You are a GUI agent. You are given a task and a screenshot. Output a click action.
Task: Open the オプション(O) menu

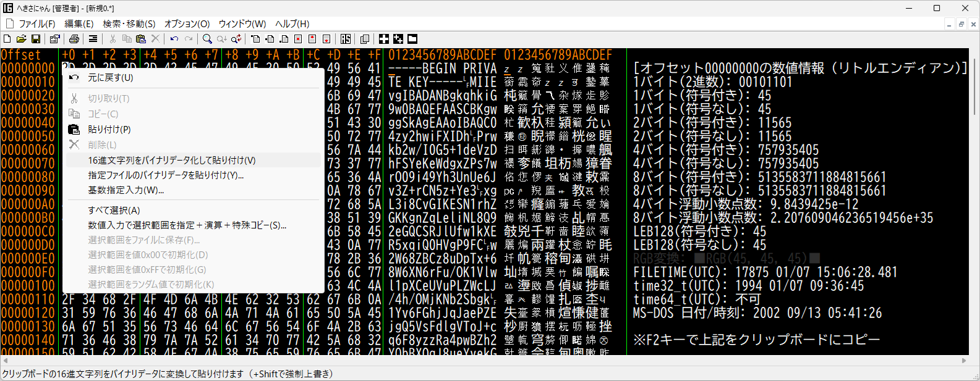click(187, 23)
